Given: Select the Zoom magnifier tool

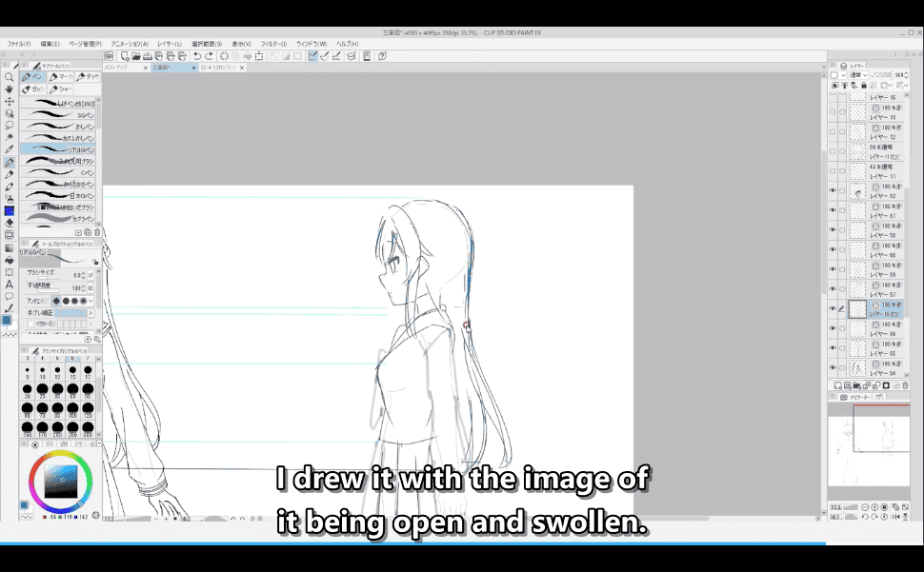Looking at the screenshot, I should click(x=9, y=77).
